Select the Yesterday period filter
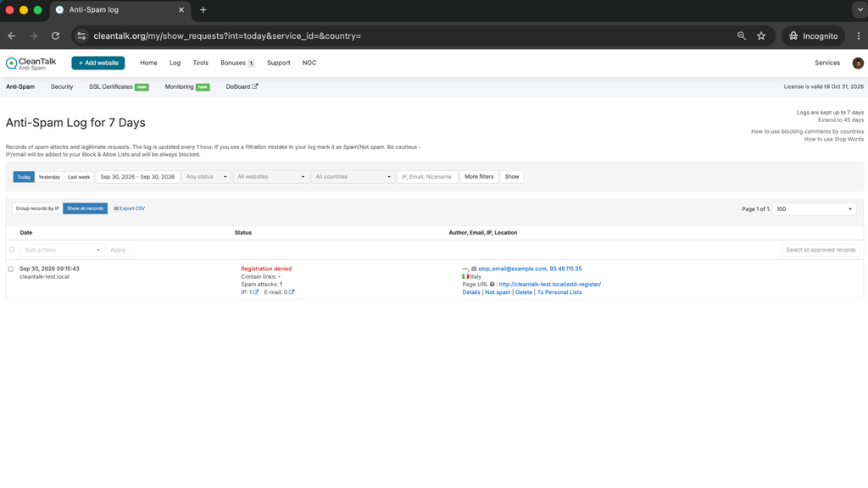The width and height of the screenshot is (868, 488). (49, 177)
